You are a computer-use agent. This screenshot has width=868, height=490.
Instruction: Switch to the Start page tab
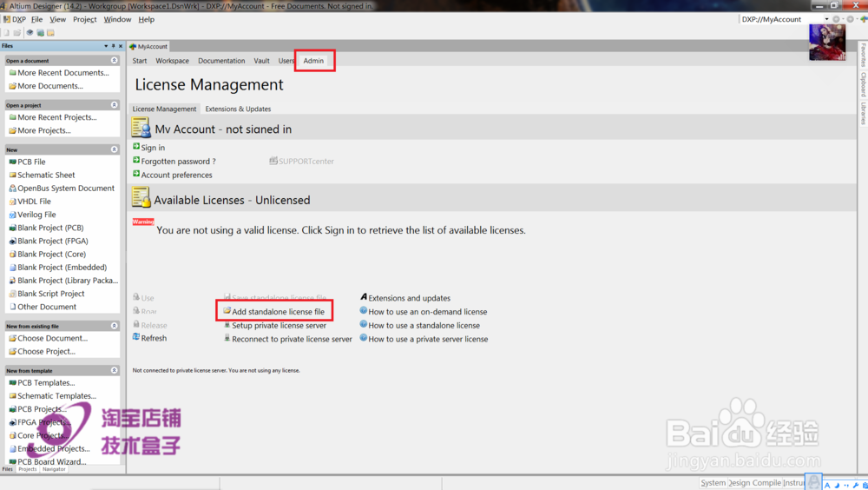[140, 61]
